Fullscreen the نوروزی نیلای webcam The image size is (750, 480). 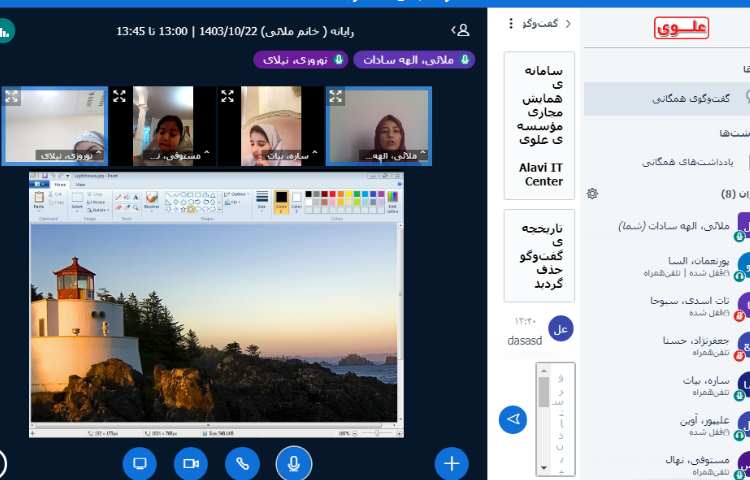[x=12, y=96]
